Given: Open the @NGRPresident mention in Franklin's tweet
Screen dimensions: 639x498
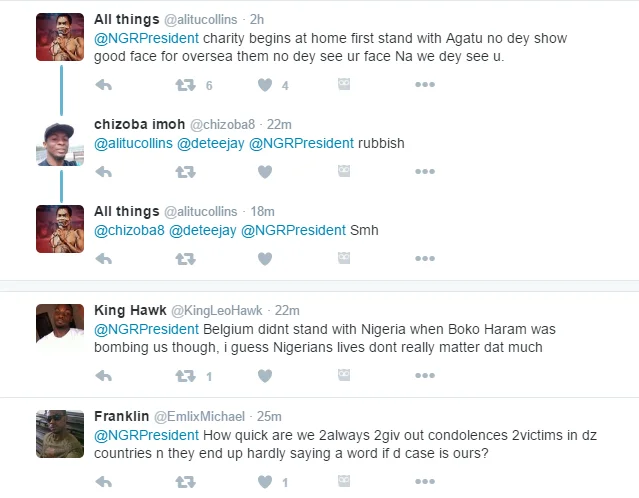Looking at the screenshot, I should (x=146, y=435).
